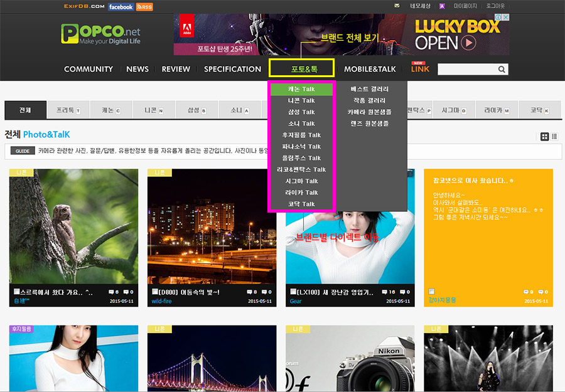Open the Nikon camera photo thumbnail
Image resolution: width=565 pixels, height=392 pixels.
point(350,358)
